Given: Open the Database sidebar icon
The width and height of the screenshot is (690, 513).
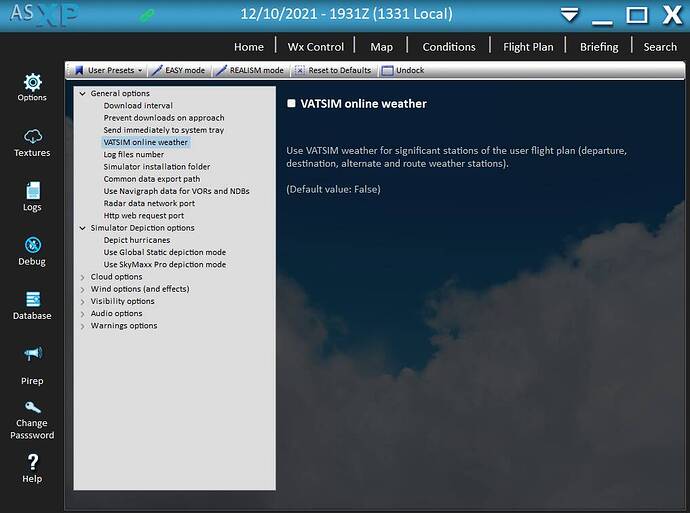Looking at the screenshot, I should pos(32,299).
